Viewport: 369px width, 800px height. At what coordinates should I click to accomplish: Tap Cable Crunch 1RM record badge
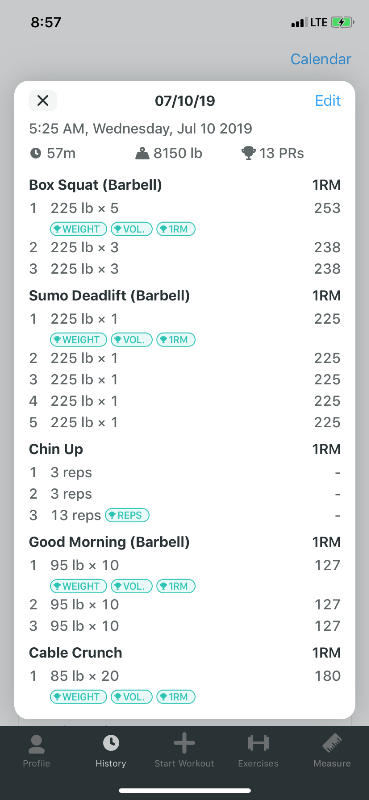click(x=176, y=697)
